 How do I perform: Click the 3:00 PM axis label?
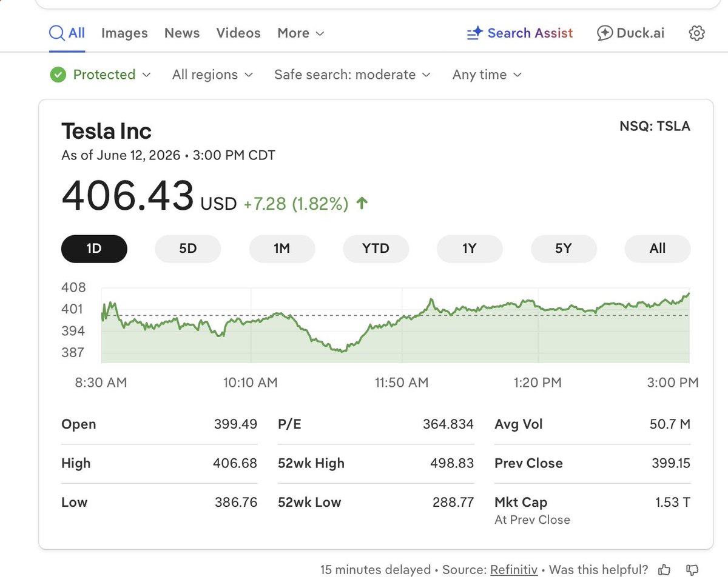(x=672, y=383)
